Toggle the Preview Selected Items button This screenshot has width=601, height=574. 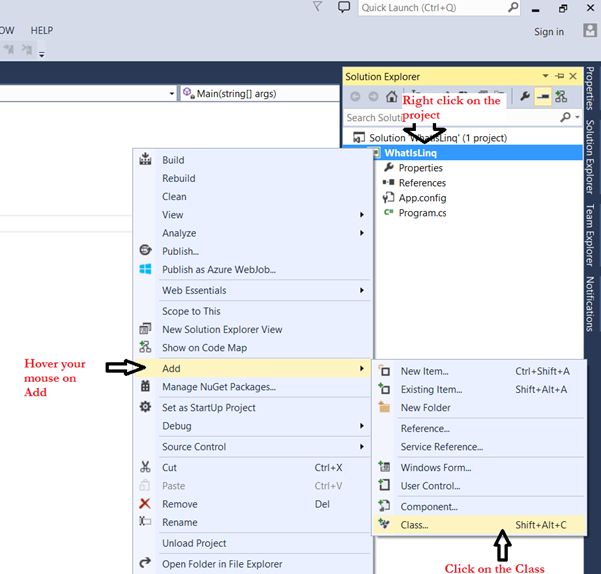543,96
